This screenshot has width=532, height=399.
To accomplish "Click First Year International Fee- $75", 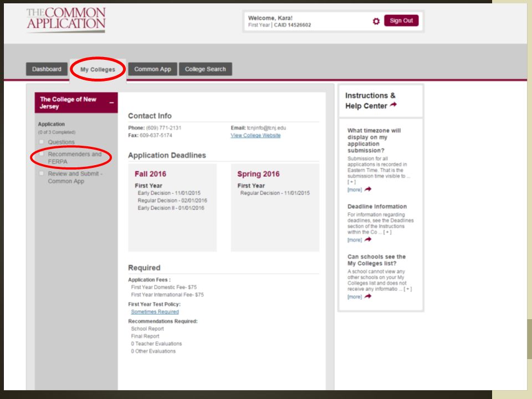I will click(x=167, y=295).
